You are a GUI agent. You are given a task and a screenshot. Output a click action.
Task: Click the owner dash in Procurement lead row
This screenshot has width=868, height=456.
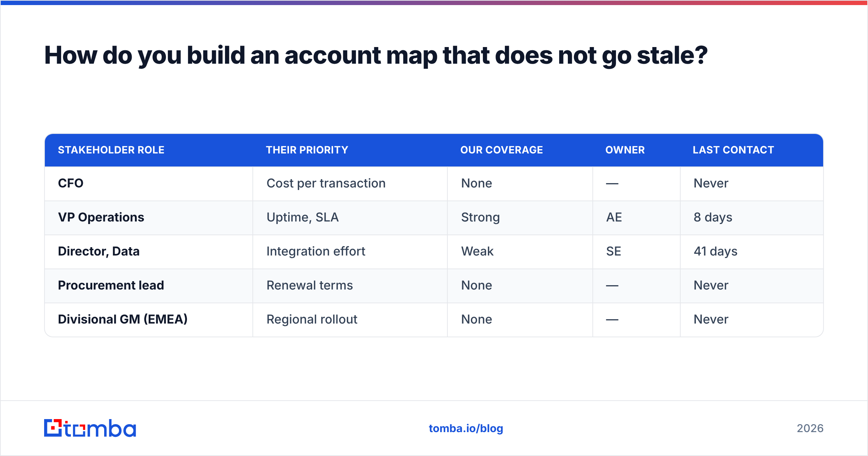[612, 286]
